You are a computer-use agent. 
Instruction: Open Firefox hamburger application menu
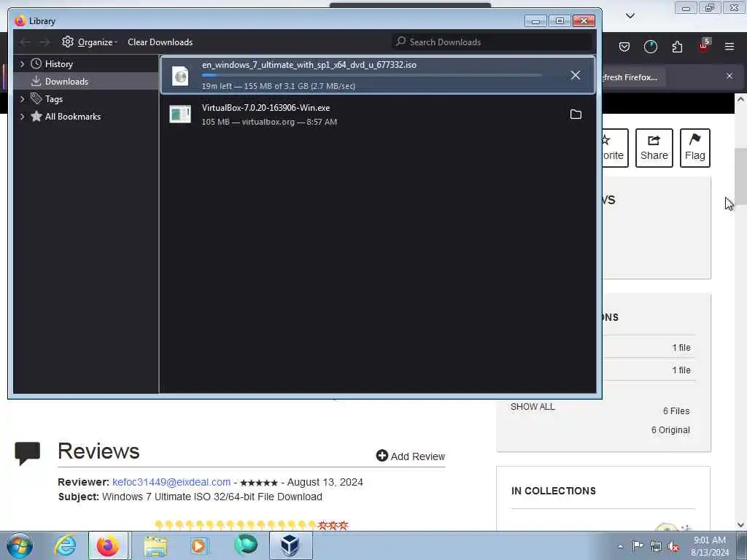click(729, 47)
